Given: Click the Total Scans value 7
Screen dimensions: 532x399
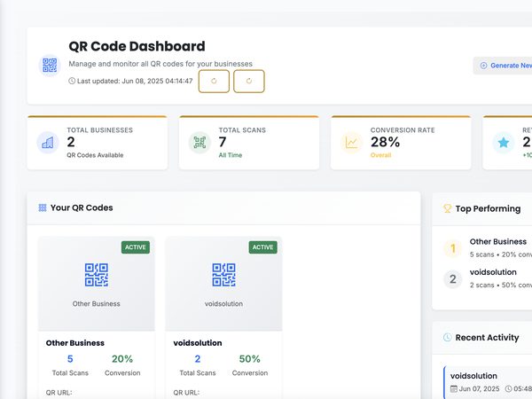Looking at the screenshot, I should (223, 142).
